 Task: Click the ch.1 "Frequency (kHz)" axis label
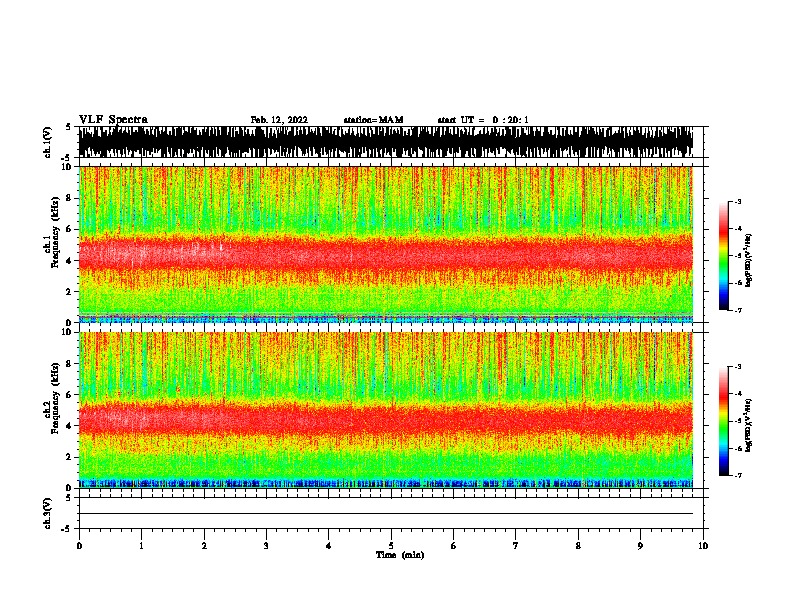(55, 233)
